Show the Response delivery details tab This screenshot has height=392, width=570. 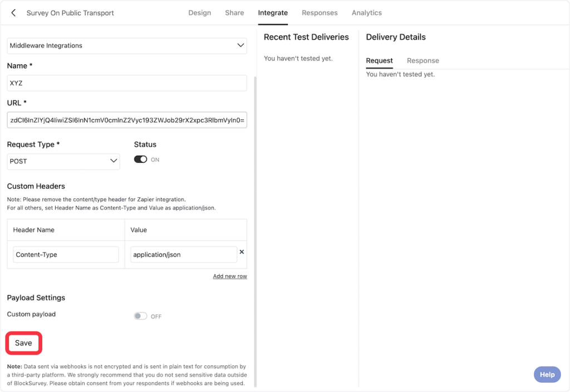click(422, 61)
